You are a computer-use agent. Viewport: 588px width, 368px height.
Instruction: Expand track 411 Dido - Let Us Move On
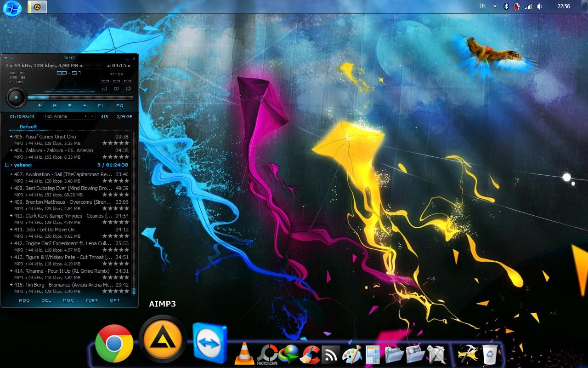point(11,230)
